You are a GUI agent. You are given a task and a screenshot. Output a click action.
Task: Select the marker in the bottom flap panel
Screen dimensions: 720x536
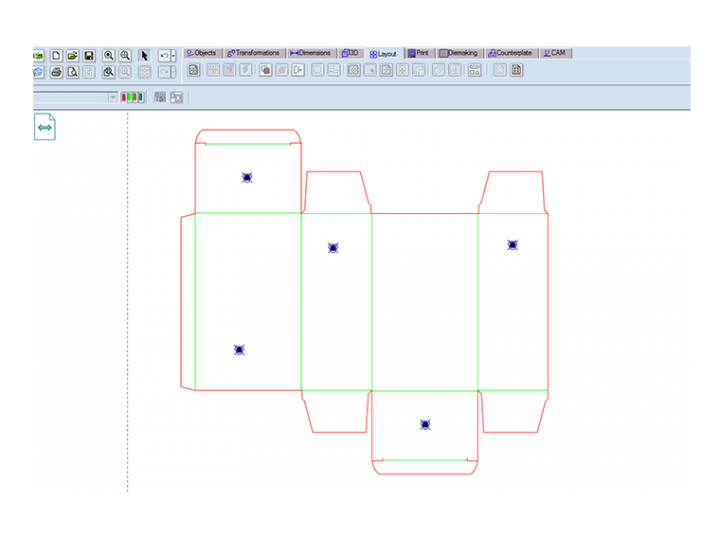(425, 425)
